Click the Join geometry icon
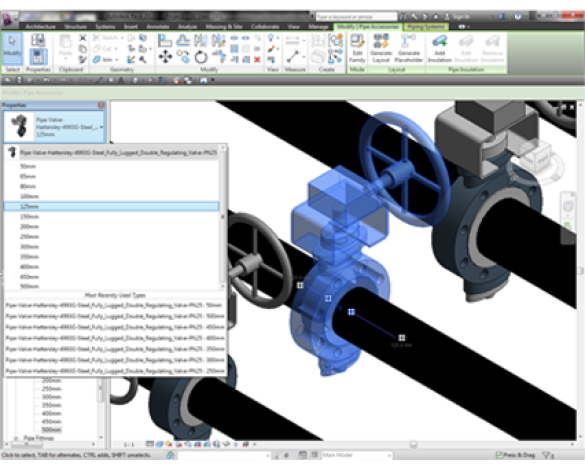 click(97, 59)
